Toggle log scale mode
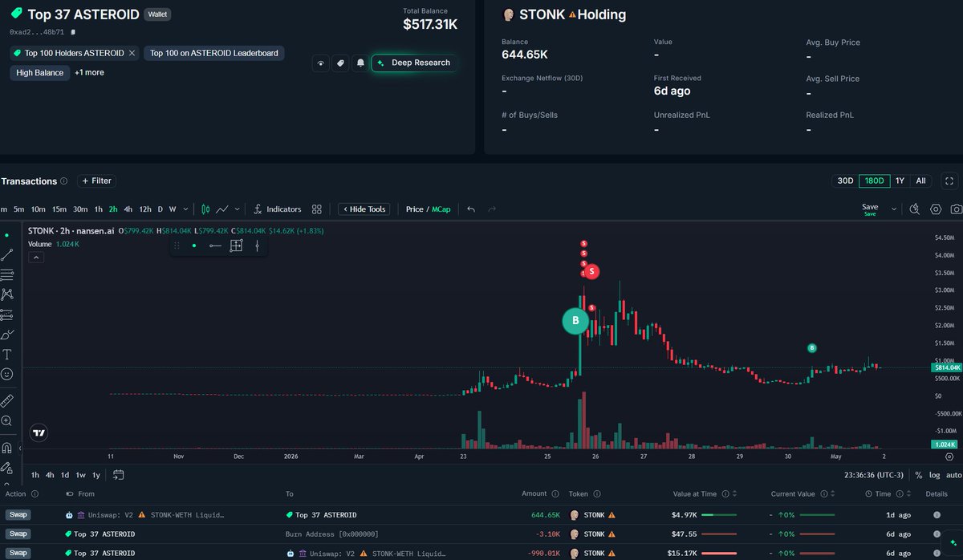This screenshot has height=560, width=963. [934, 474]
